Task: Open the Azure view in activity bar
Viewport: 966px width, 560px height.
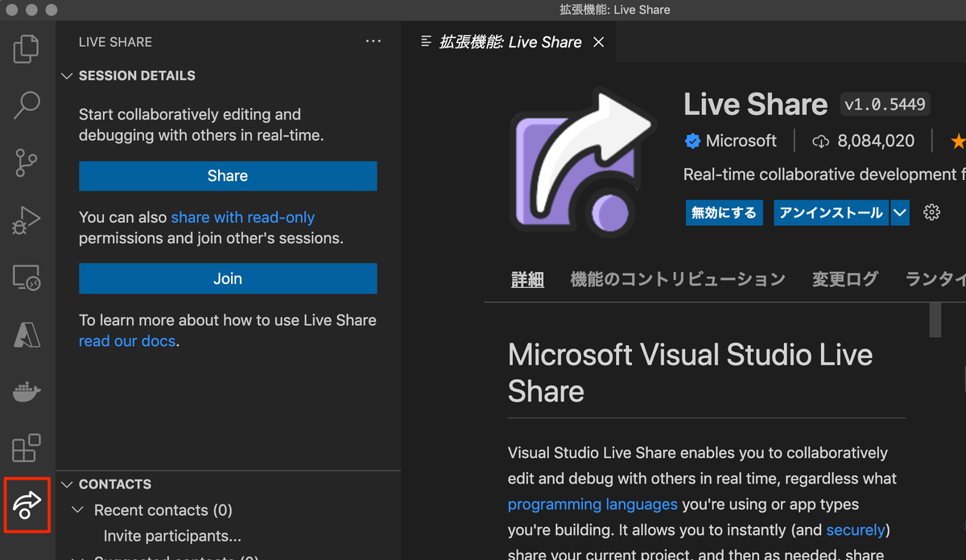Action: click(x=27, y=334)
